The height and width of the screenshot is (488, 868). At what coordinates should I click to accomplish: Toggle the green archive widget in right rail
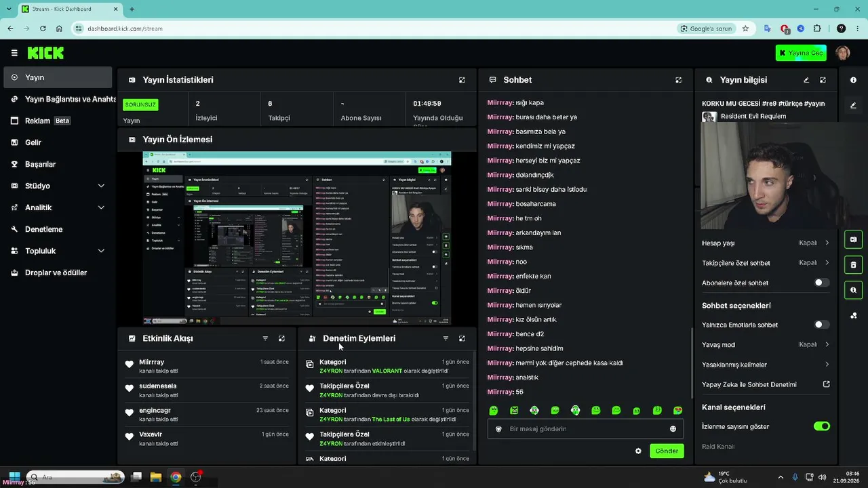[853, 264]
